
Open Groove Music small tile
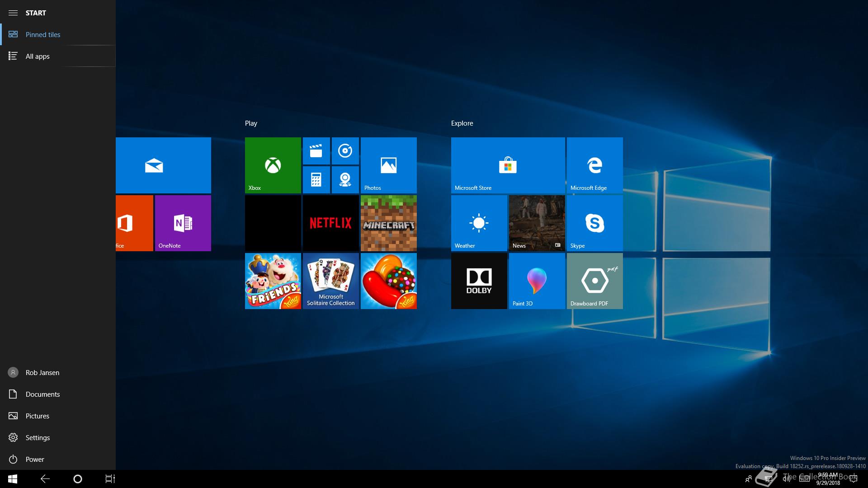point(345,151)
